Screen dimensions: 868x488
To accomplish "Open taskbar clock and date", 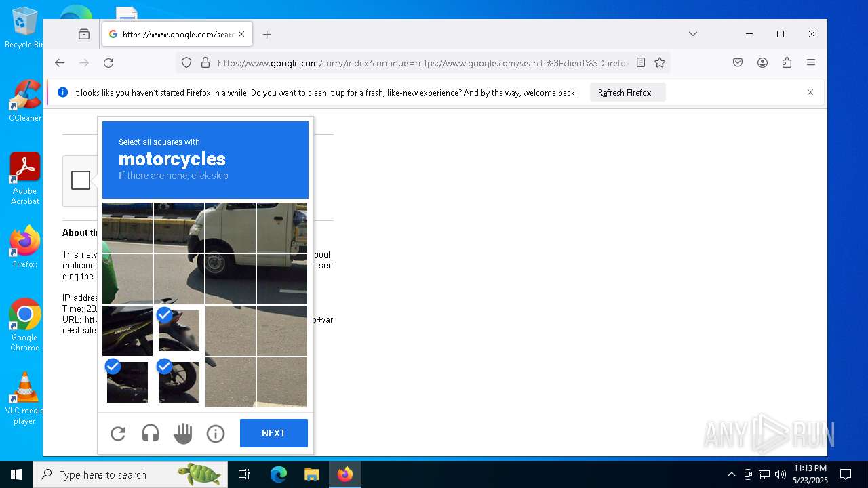I will tap(810, 474).
